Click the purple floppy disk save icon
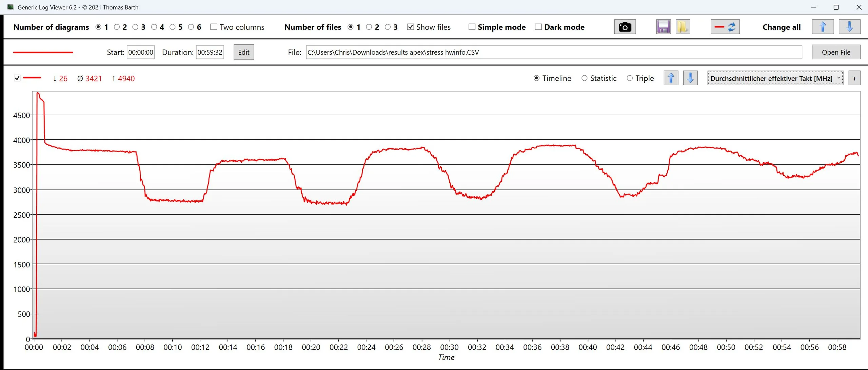 point(663,27)
